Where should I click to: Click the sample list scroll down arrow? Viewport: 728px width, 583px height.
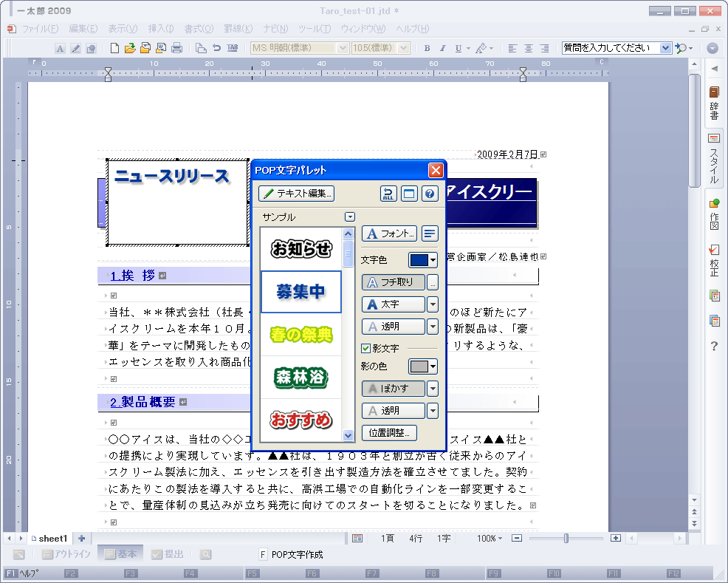click(348, 435)
